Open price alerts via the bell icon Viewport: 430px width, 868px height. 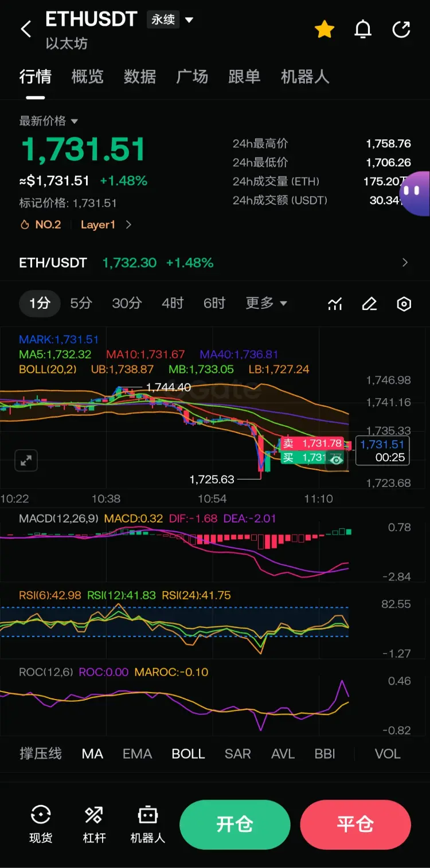click(x=363, y=29)
